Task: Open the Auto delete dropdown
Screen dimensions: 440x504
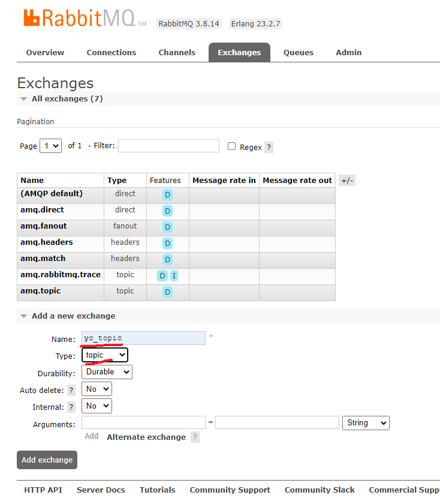Action: click(x=97, y=389)
